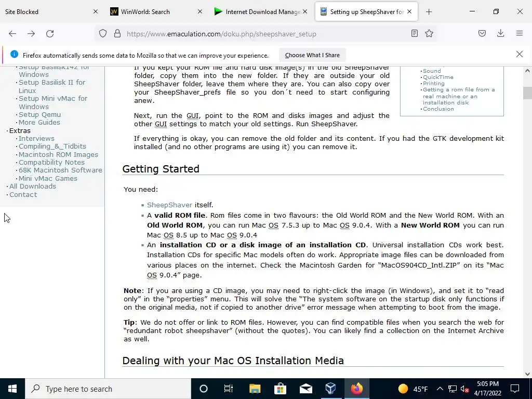Open the Windows Start menu
This screenshot has width=532, height=399.
pyautogui.click(x=12, y=389)
